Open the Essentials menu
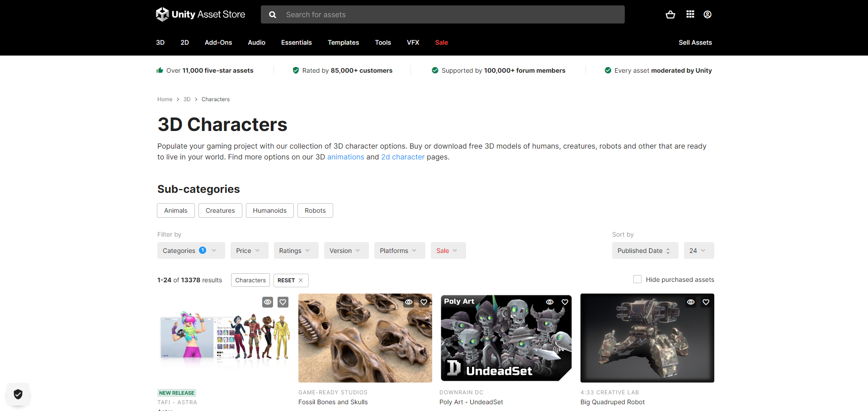The image size is (868, 411). [297, 42]
